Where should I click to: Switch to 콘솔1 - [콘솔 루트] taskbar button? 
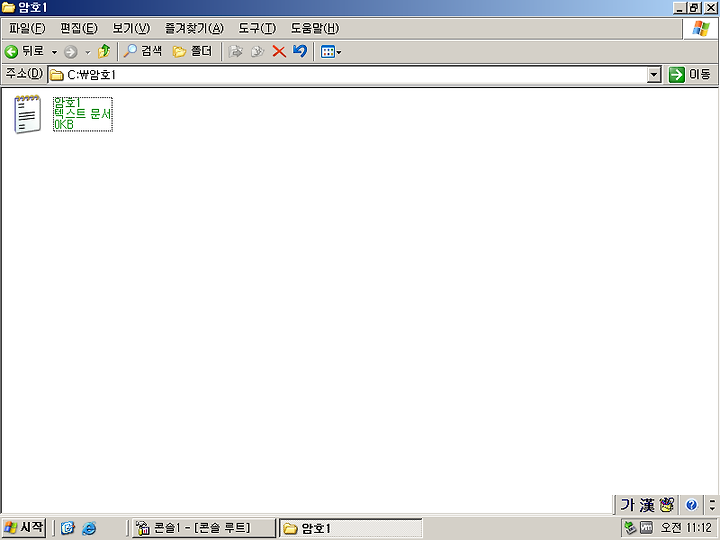(204, 528)
